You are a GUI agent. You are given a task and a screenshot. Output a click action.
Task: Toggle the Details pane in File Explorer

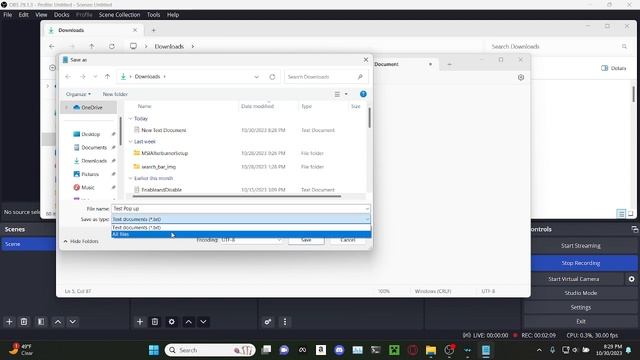coord(613,68)
